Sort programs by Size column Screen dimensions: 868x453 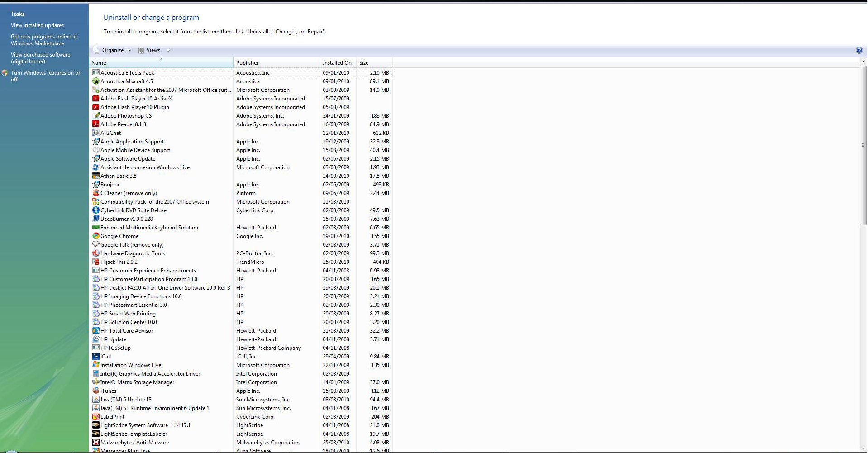click(374, 63)
